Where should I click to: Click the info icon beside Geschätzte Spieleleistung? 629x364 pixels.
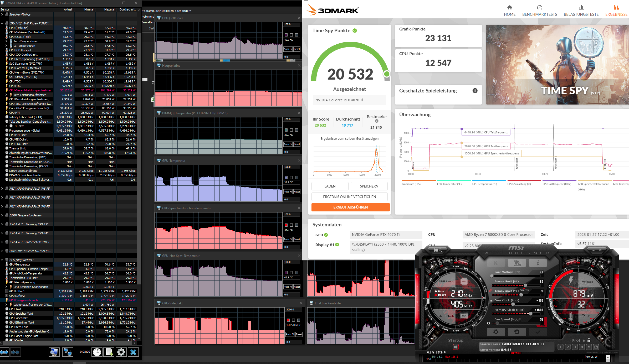click(x=475, y=91)
